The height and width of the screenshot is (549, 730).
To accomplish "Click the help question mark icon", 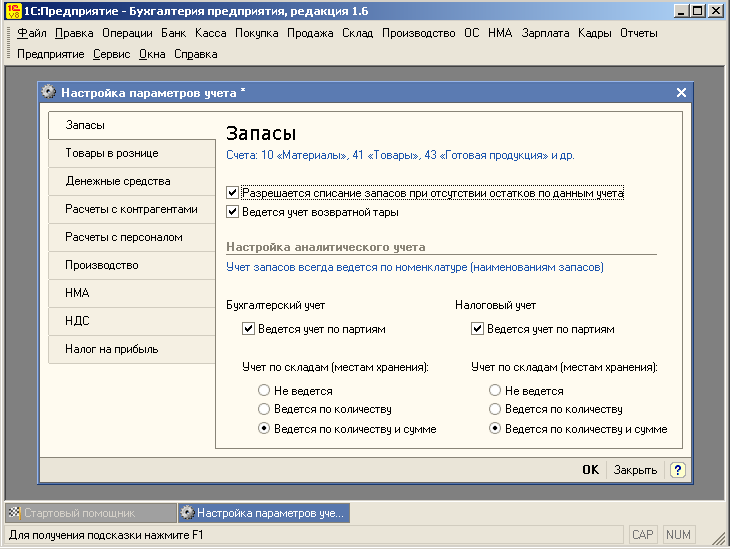I will tap(677, 470).
